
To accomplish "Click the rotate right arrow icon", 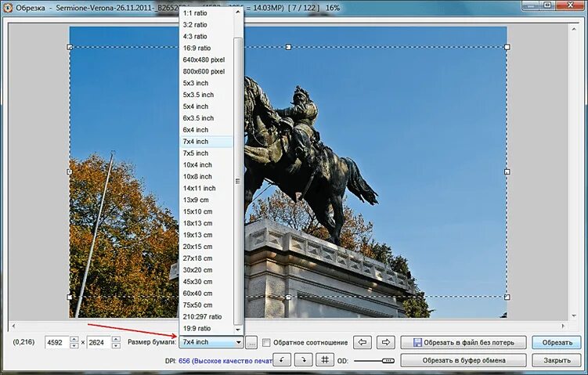I will coord(303,360).
